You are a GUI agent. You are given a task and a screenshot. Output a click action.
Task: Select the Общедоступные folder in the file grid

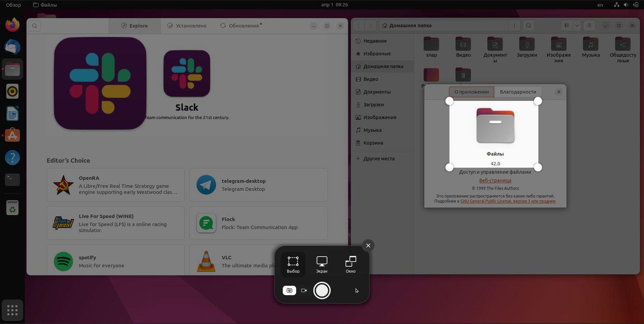623,50
